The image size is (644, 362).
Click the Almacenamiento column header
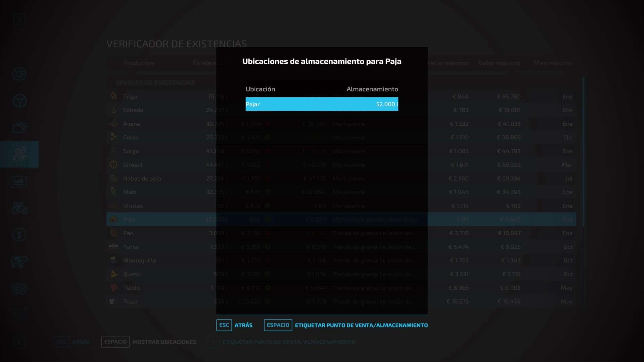point(372,89)
